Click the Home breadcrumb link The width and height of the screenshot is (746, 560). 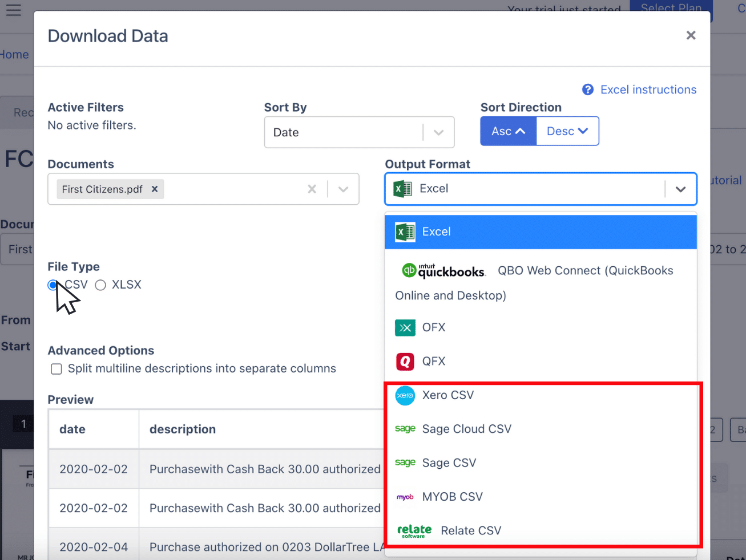(14, 55)
